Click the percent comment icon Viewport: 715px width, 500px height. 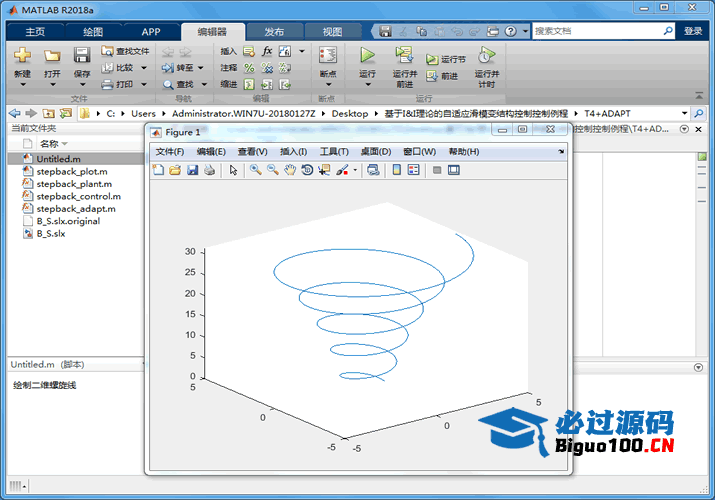point(249,68)
